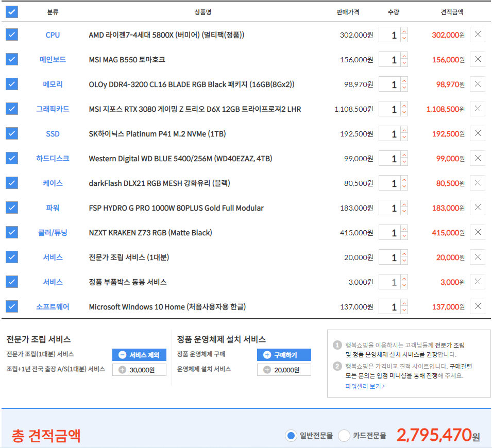Open the 하드디스크 category link

click(53, 159)
